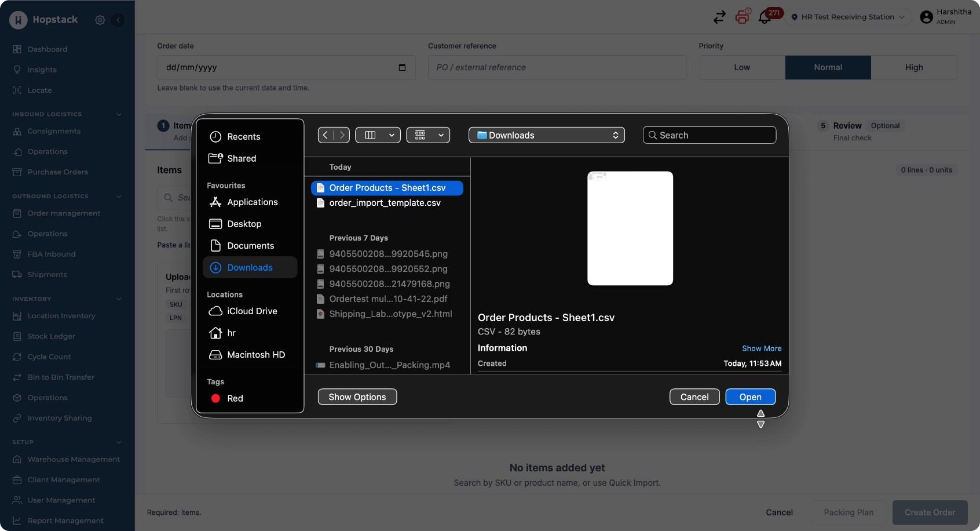This screenshot has width=980, height=531.
Task: Click Open button in file dialog
Action: click(x=750, y=397)
